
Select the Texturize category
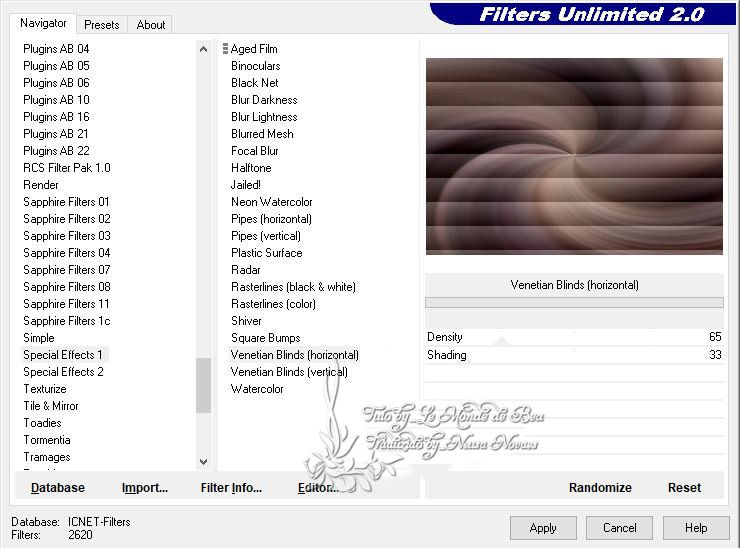coord(45,389)
